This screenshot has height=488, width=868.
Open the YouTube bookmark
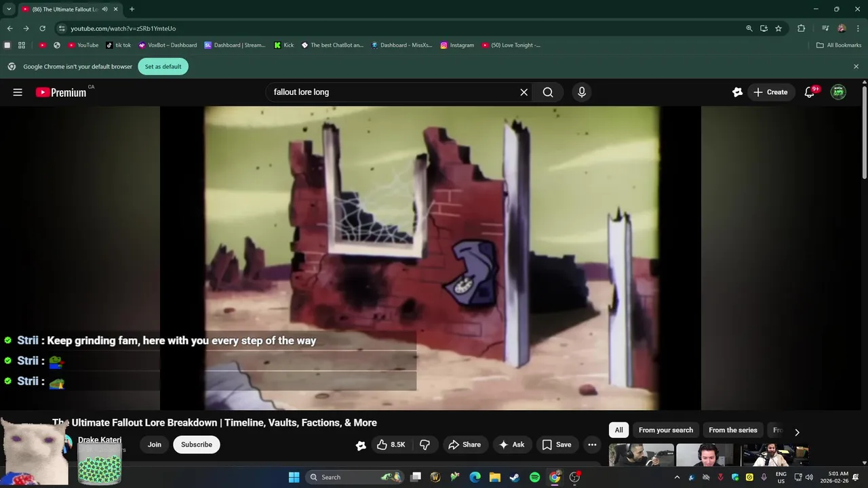(x=83, y=45)
